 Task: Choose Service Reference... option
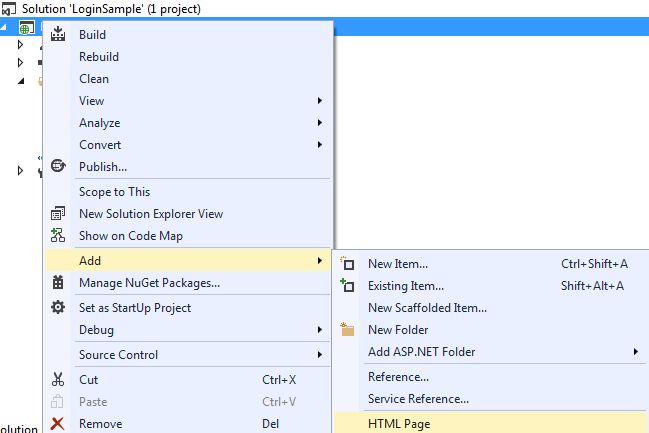point(418,399)
